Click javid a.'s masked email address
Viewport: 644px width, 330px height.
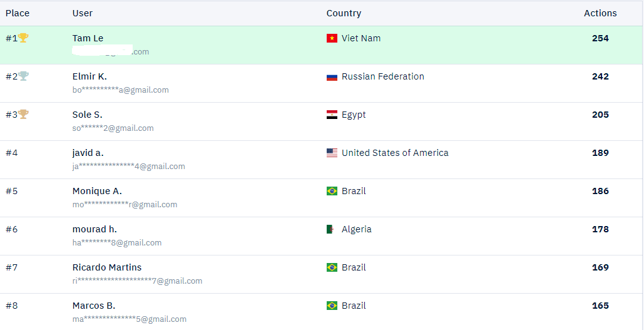(128, 167)
